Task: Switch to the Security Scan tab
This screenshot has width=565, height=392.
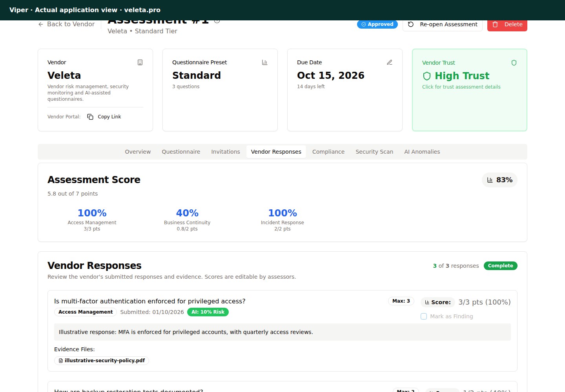Action: point(374,152)
